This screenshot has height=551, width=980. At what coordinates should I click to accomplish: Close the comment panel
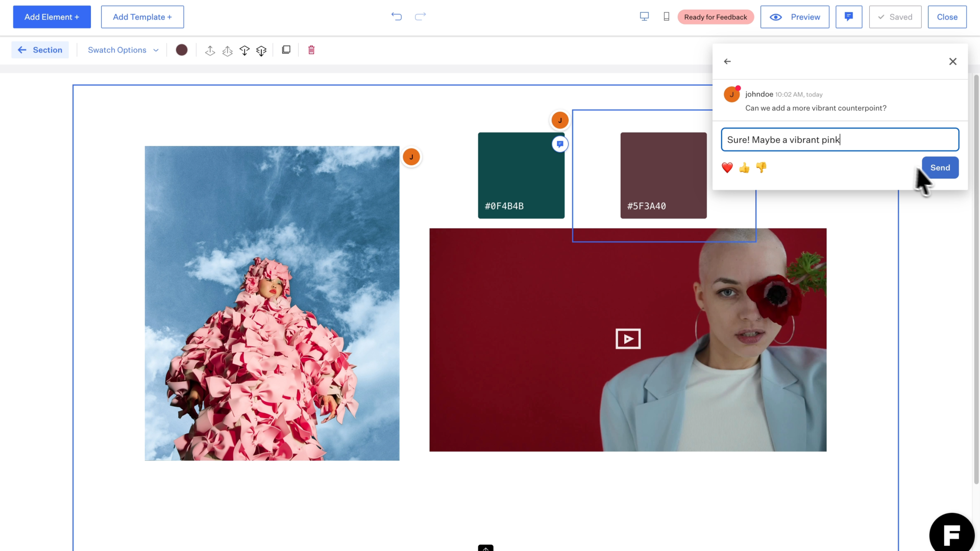(x=952, y=61)
